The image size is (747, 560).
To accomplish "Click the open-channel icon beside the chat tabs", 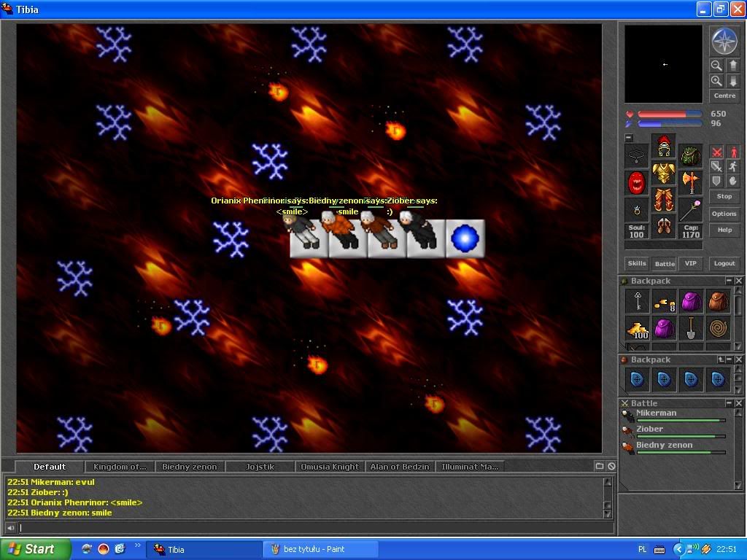I will [600, 466].
